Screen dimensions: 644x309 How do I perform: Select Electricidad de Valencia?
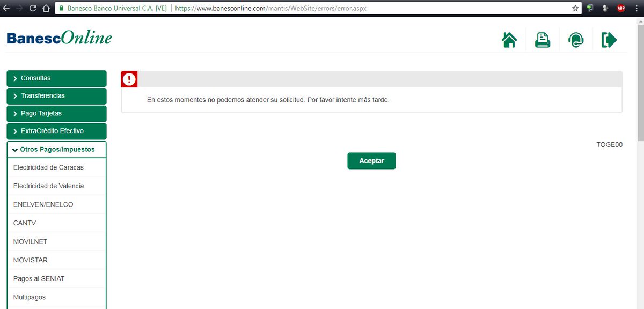56,186
